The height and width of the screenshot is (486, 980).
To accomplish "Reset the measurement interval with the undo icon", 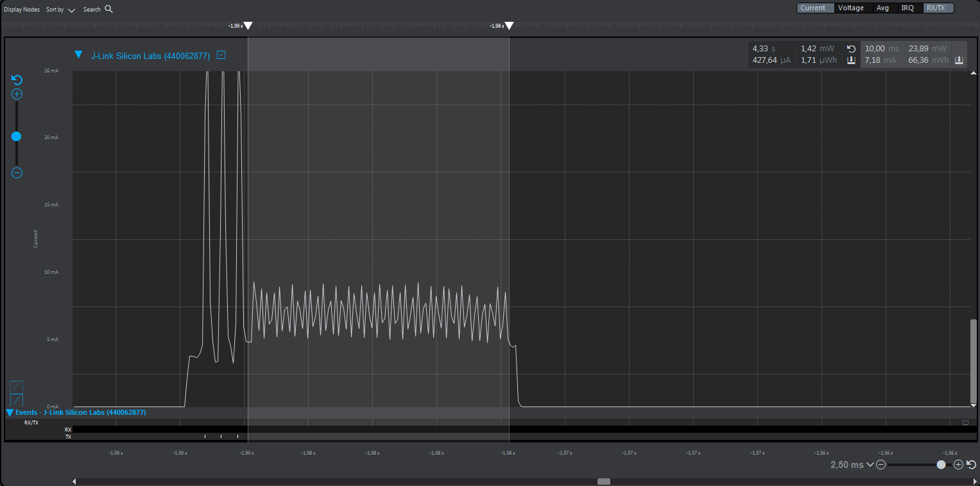I will click(851, 48).
